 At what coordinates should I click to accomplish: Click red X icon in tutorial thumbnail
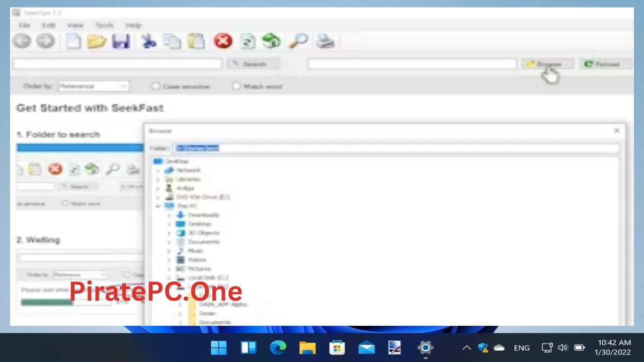point(55,169)
